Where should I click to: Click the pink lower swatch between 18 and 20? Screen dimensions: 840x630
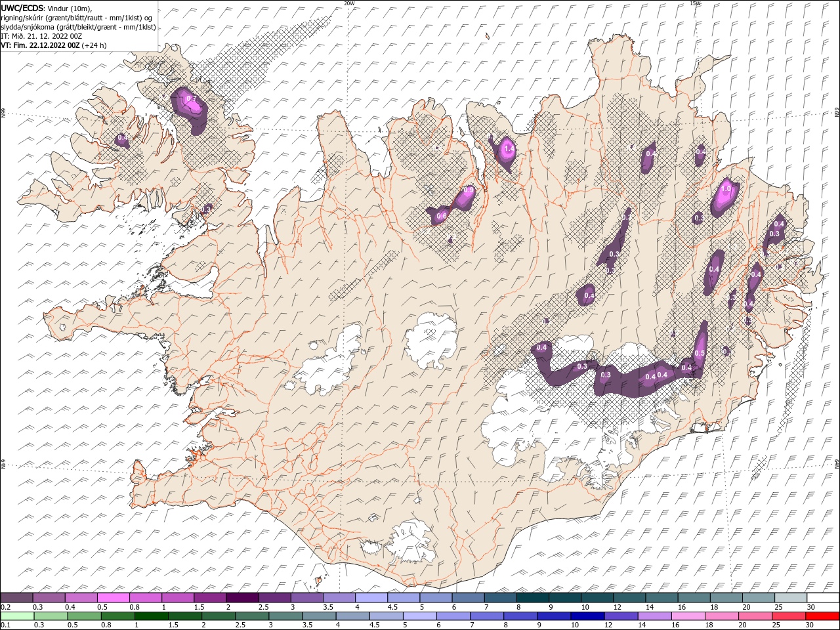click(721, 616)
